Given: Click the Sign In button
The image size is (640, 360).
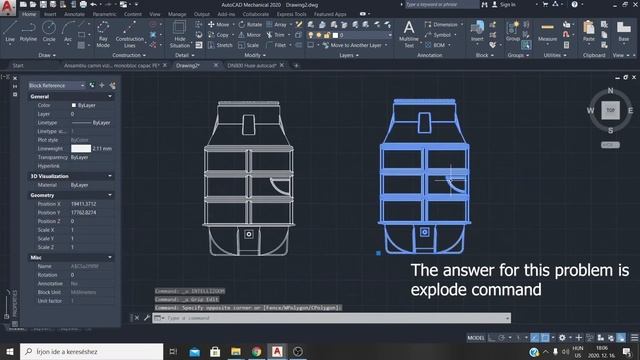Looking at the screenshot, I should [x=504, y=4].
